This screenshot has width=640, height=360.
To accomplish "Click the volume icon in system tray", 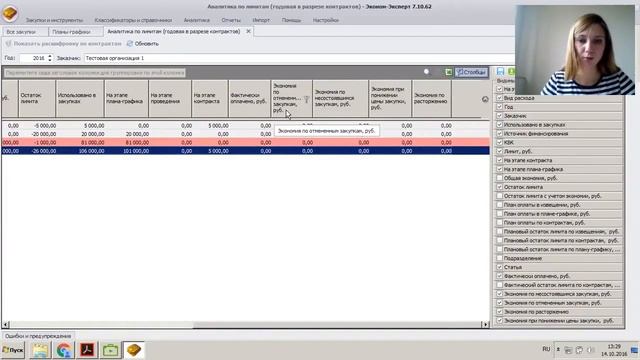I will 590,350.
